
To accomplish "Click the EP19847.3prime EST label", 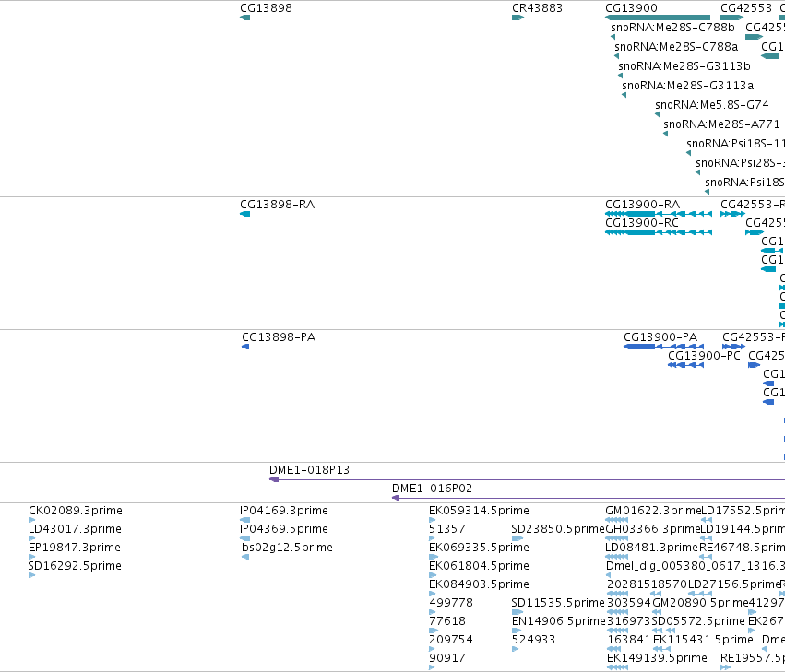I will tap(75, 548).
